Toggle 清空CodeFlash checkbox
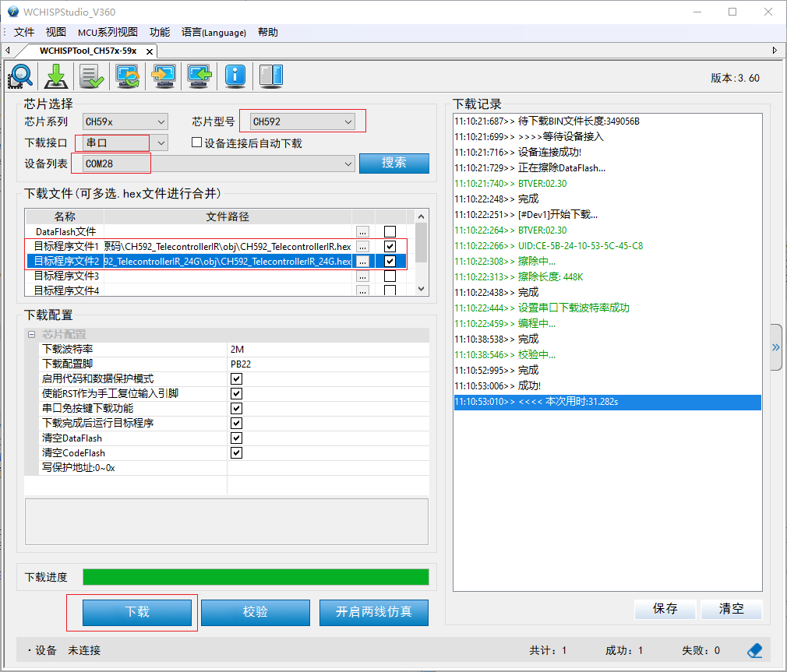Image resolution: width=787 pixels, height=672 pixels. (x=236, y=453)
